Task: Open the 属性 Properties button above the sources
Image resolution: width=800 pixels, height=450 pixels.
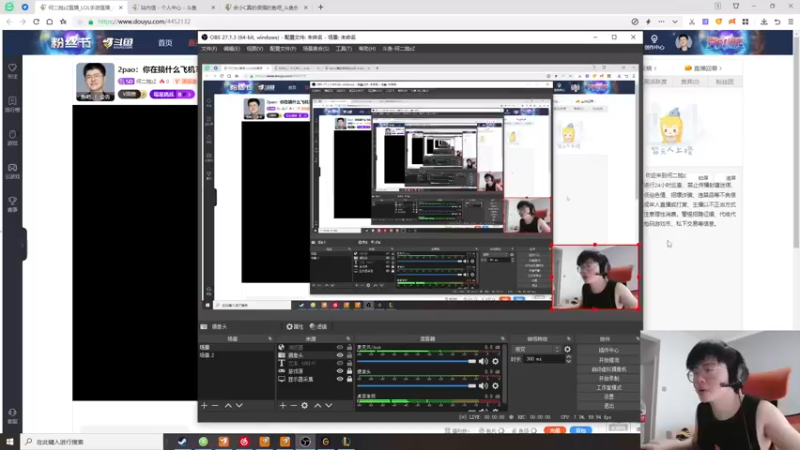Action: point(294,327)
